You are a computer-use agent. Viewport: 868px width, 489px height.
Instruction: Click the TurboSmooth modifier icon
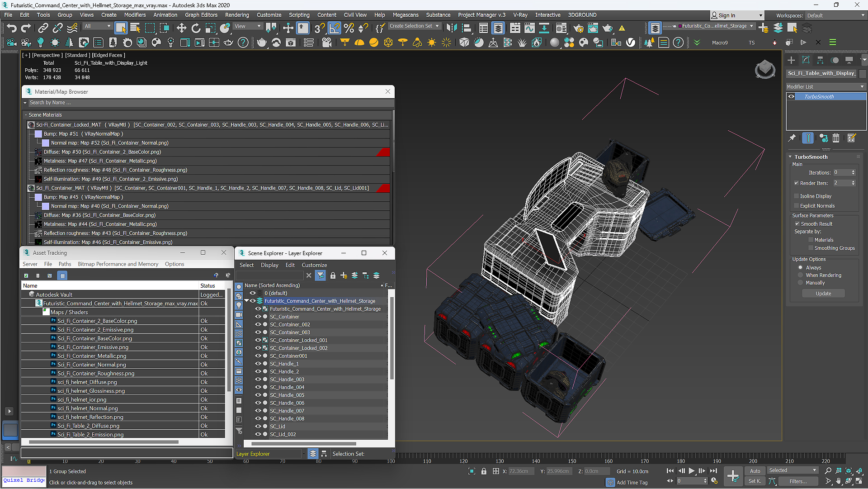tap(791, 97)
